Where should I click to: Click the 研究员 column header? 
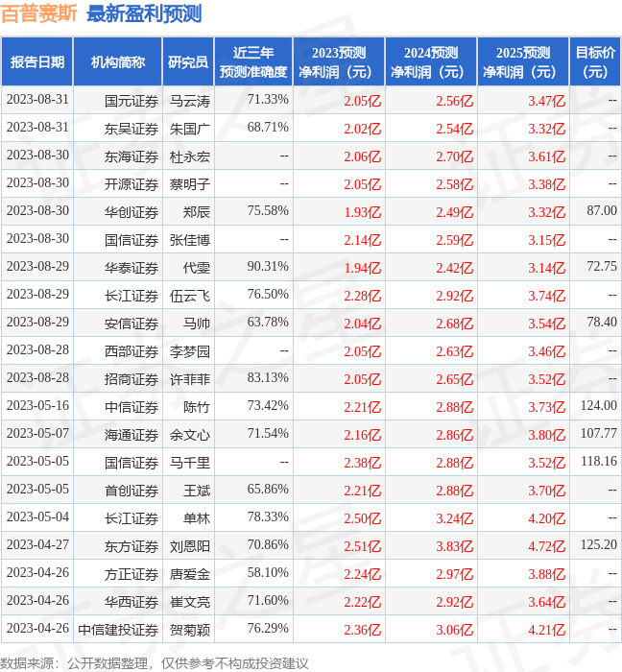coord(188,62)
